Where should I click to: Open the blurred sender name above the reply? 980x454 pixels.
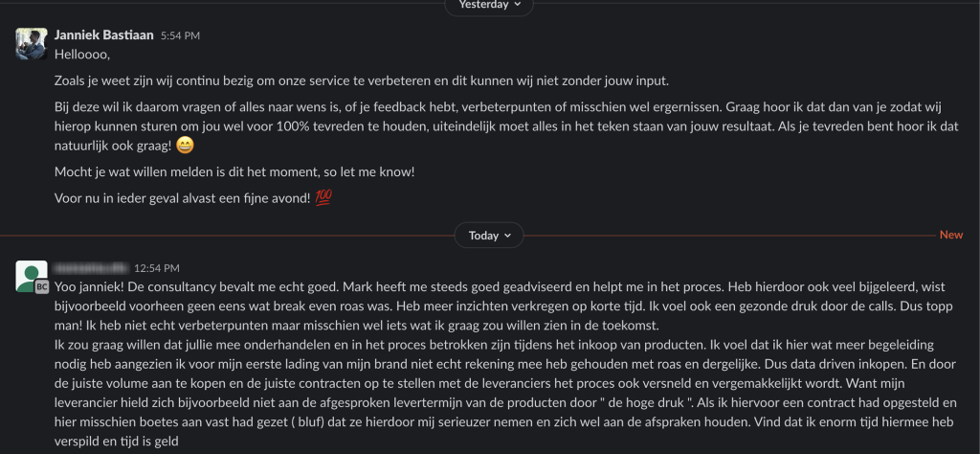(x=91, y=268)
